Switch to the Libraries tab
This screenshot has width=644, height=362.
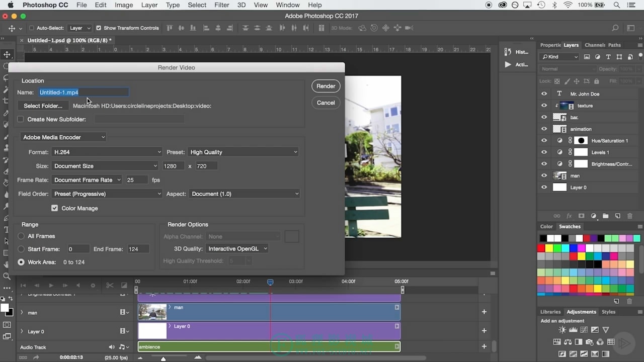click(550, 312)
